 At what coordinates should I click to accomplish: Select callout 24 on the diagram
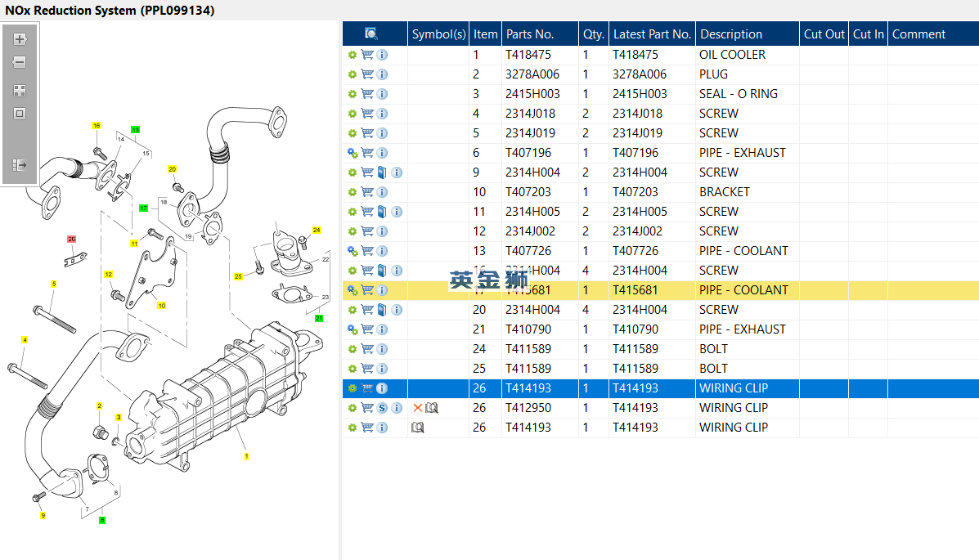click(x=317, y=231)
